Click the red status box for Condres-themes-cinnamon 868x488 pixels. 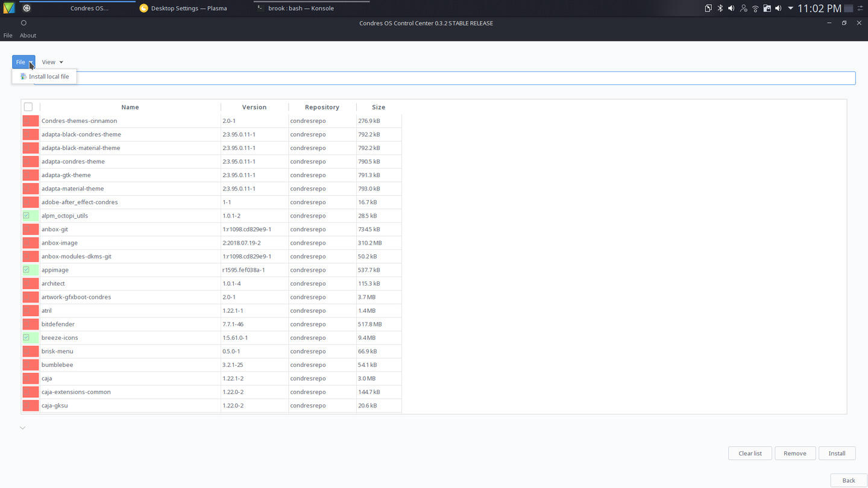click(x=31, y=120)
